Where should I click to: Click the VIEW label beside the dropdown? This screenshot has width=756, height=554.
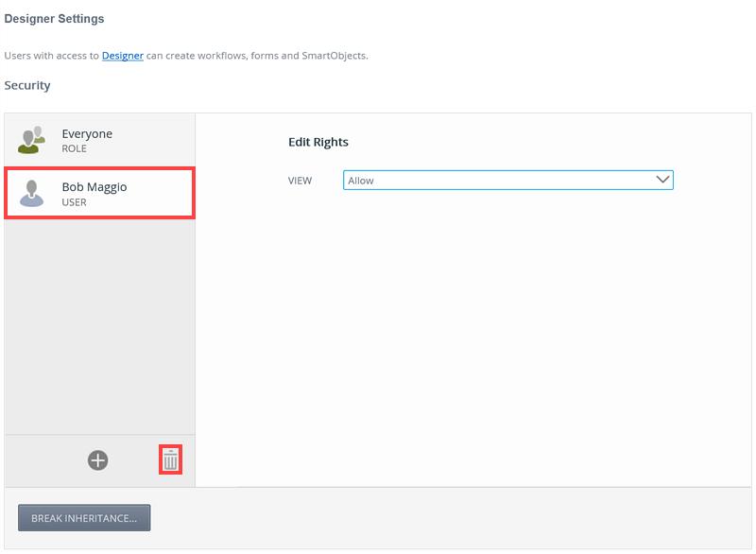coord(300,181)
